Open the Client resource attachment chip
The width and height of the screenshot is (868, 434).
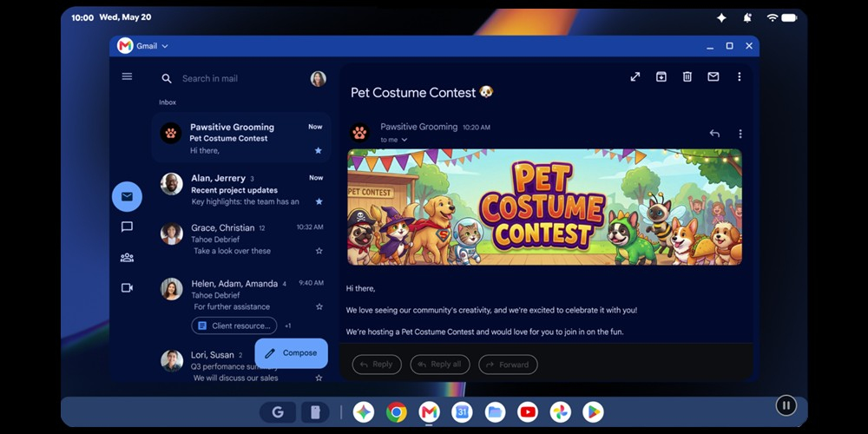(234, 325)
